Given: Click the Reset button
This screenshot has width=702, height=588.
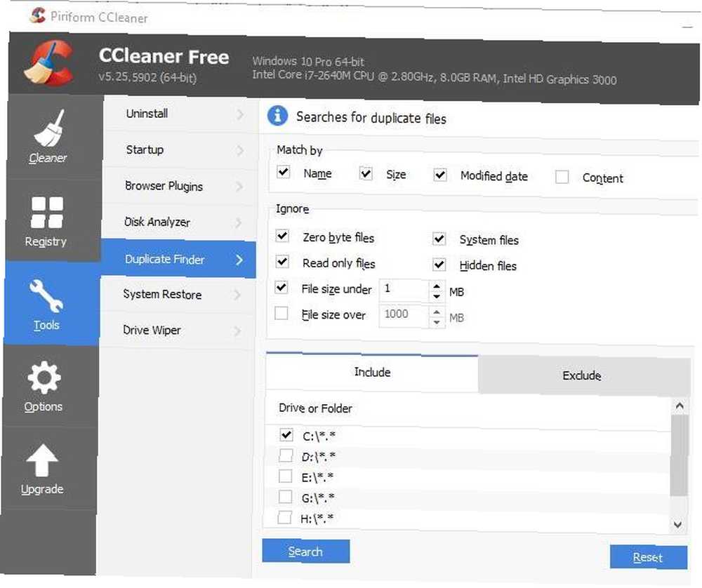Looking at the screenshot, I should click(648, 557).
